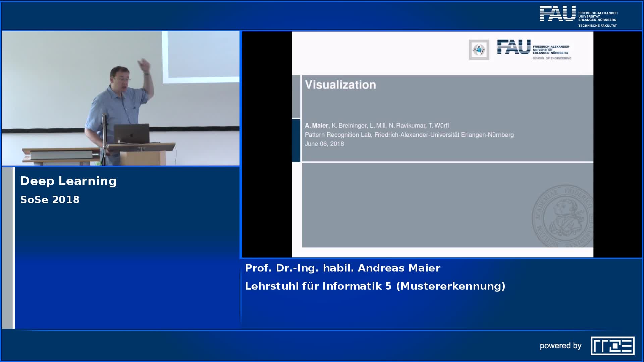The width and height of the screenshot is (644, 362).
Task: Click the 'June 06, 2018' date on slide
Action: coord(324,144)
